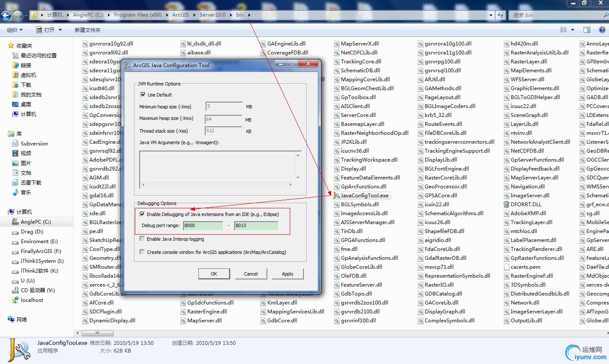Expand address bar history dropdown
Viewport: 609px width, 364px height.
pyautogui.click(x=491, y=15)
